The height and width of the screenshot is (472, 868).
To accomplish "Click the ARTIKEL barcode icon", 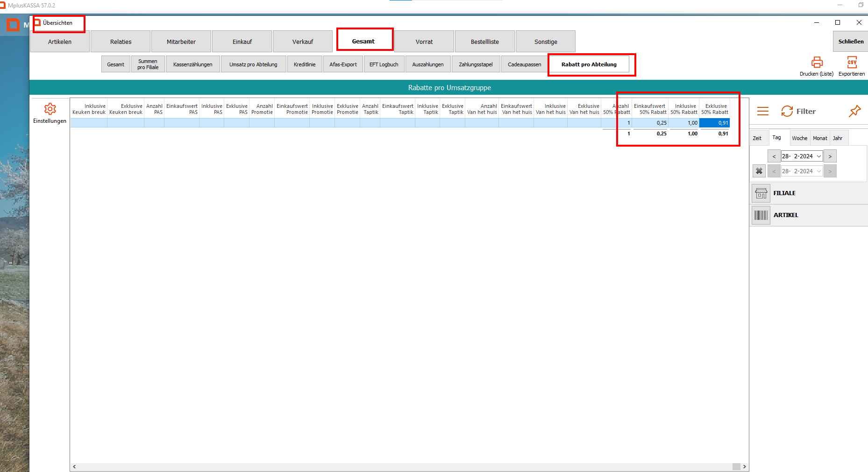I will [x=761, y=215].
